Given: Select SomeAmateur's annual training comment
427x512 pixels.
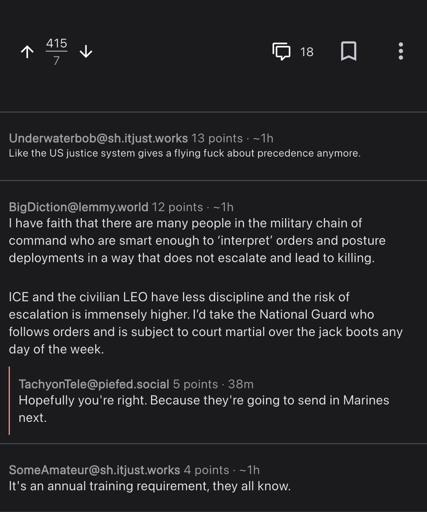Looking at the screenshot, I should 150,486.
